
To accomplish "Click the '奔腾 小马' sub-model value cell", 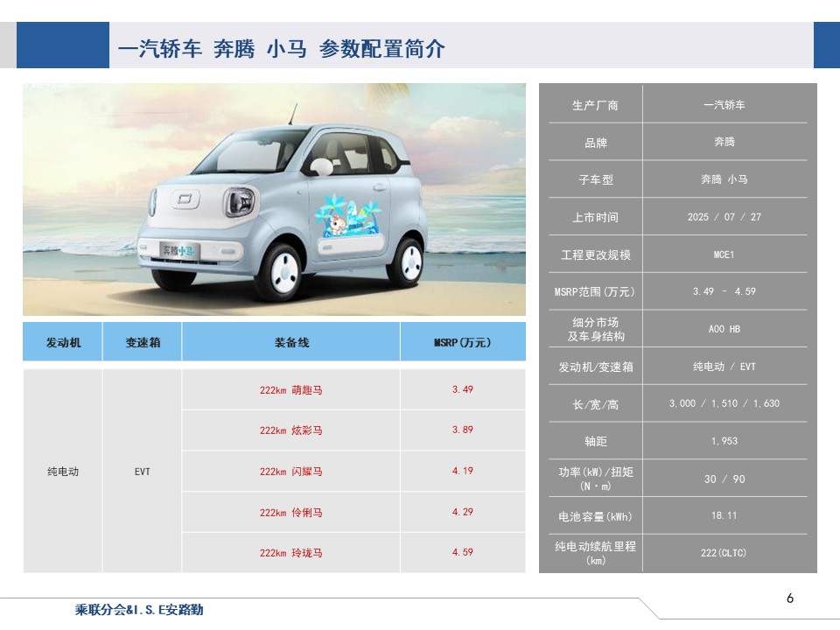I will coord(724,179).
